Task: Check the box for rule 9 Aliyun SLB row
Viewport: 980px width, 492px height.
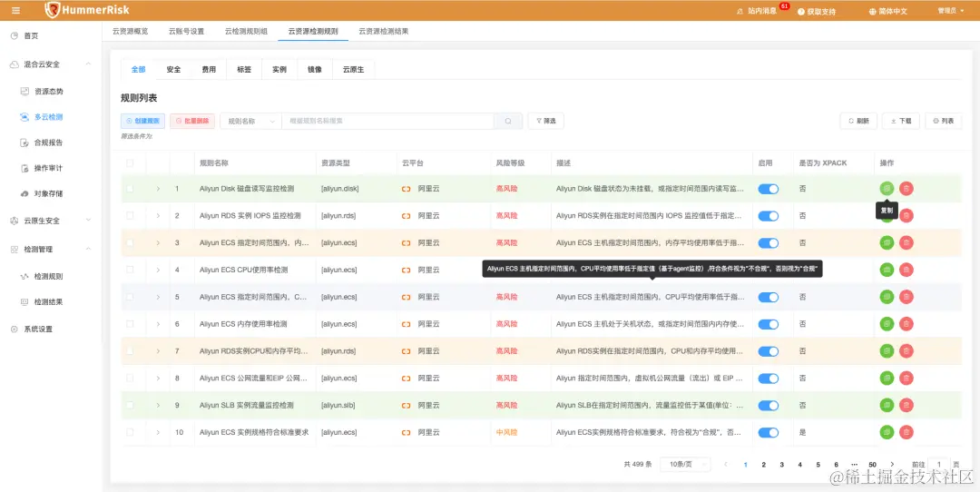Action: pos(130,405)
